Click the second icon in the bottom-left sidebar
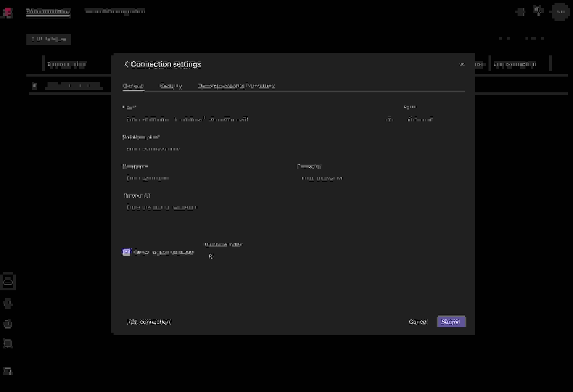Viewport: 573px width, 392px height. [8, 304]
